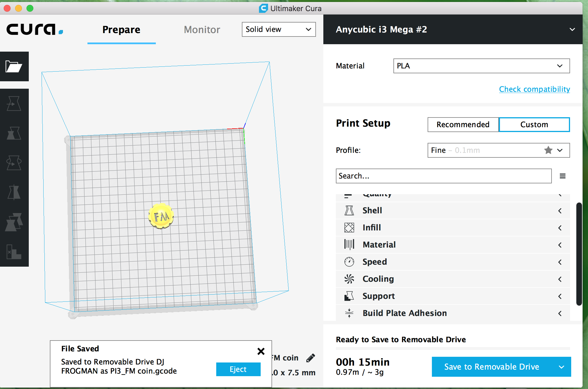
Task: Click Save to Removable Drive
Action: click(x=492, y=367)
